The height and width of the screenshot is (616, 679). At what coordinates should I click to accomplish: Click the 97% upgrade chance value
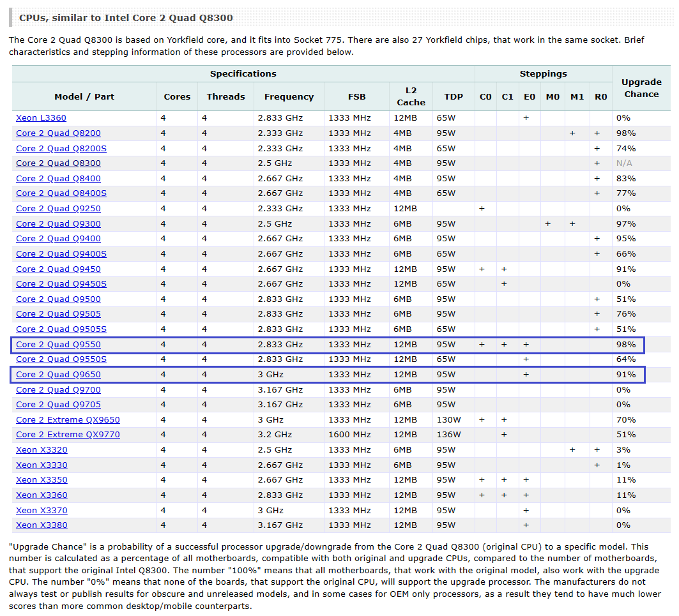[x=626, y=224]
